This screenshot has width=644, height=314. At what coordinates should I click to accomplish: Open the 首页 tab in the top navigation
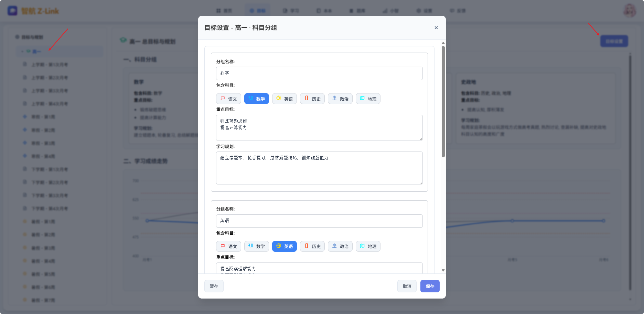(x=224, y=11)
